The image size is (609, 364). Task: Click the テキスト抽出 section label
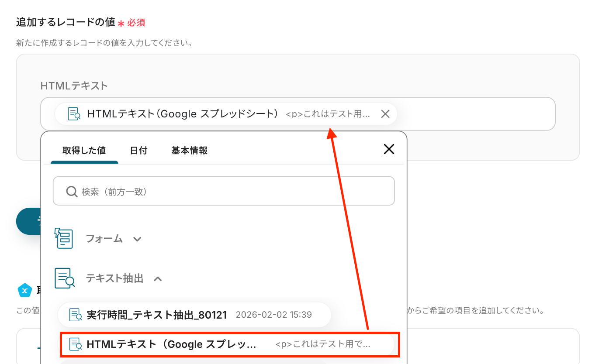coord(114,278)
